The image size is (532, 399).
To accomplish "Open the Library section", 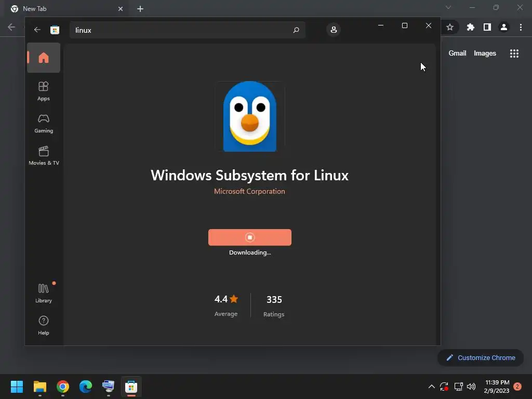I will point(44,293).
